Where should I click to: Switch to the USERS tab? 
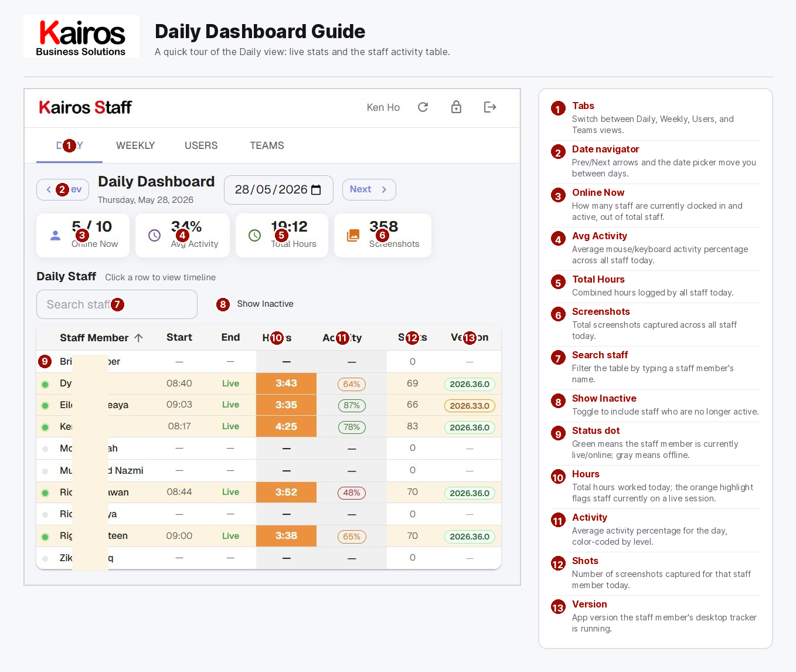coord(201,145)
